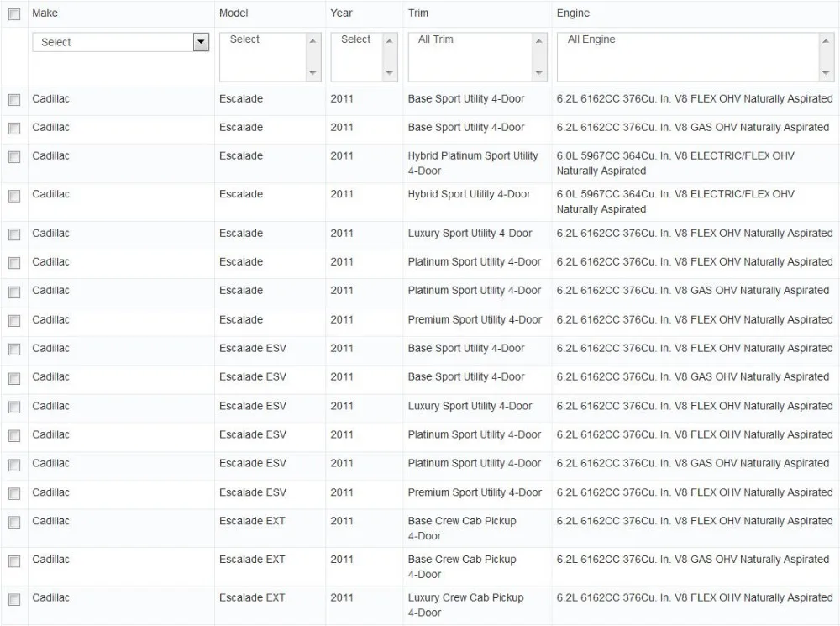
Task: Click the engine cell of the Hybrid Platinum row
Action: point(675,164)
